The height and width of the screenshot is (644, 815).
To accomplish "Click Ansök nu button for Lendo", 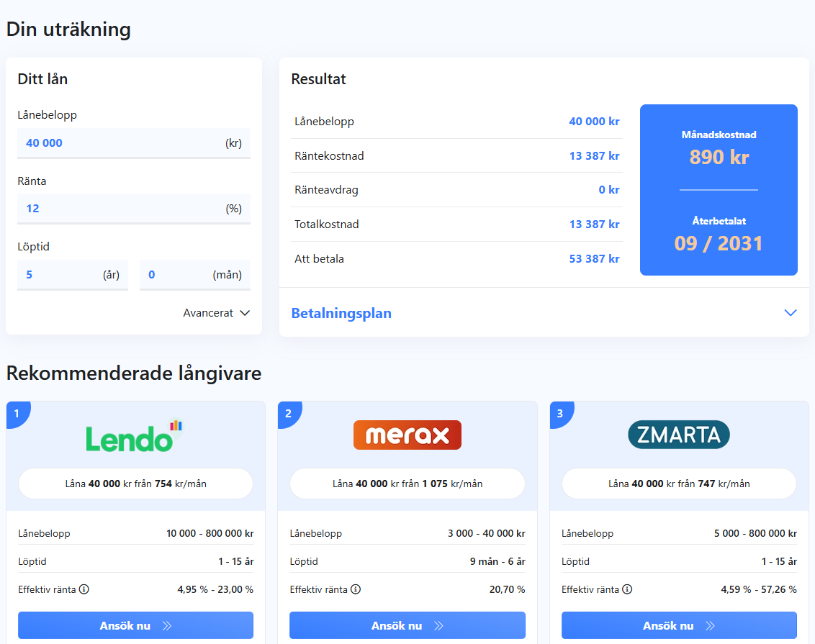I will [135, 625].
